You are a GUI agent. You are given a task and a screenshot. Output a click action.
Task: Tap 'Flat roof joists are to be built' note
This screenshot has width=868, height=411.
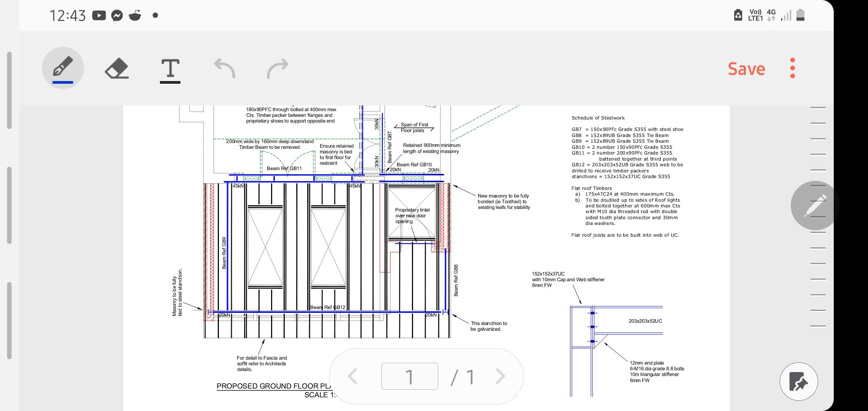click(625, 235)
